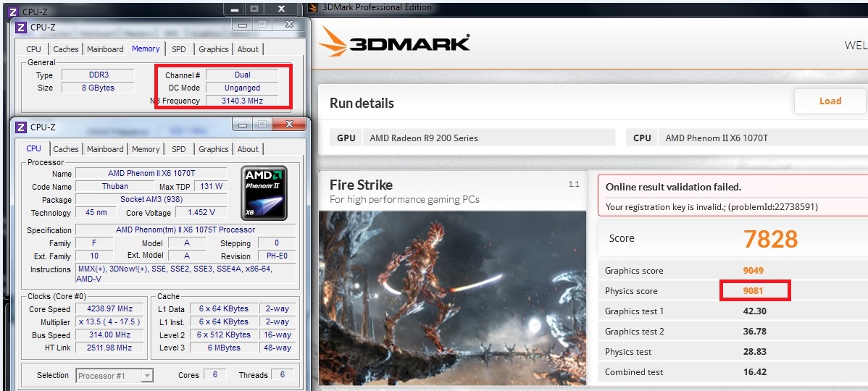
Task: Click the processor Name field in CPU-Z
Action: pyautogui.click(x=151, y=173)
